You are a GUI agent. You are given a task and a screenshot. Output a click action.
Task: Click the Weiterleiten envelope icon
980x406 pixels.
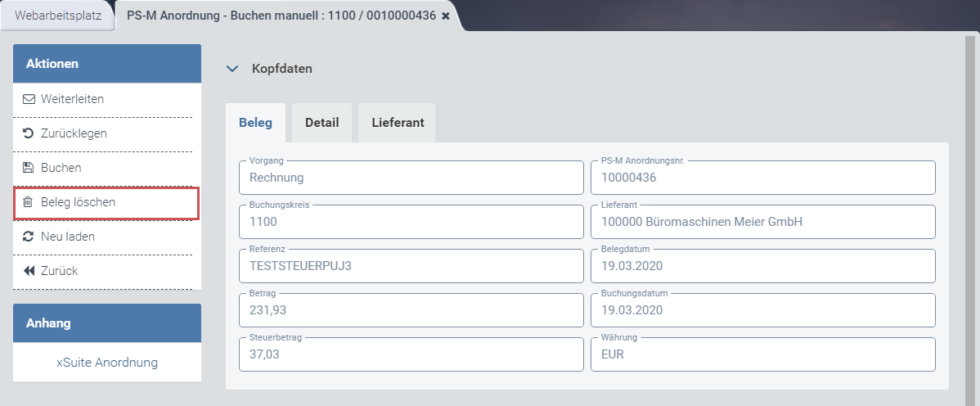pyautogui.click(x=29, y=99)
